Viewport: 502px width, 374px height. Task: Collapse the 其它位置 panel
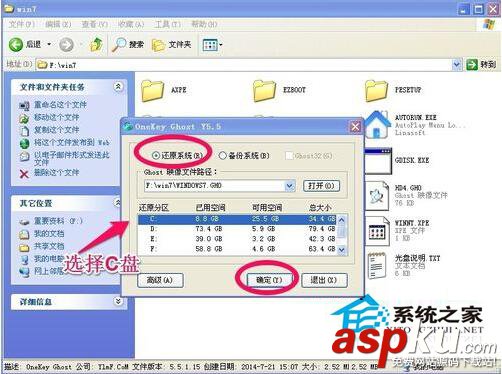pos(118,203)
